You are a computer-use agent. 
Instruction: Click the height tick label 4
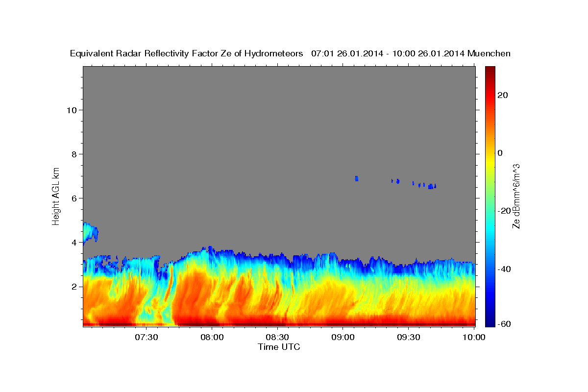click(73, 242)
